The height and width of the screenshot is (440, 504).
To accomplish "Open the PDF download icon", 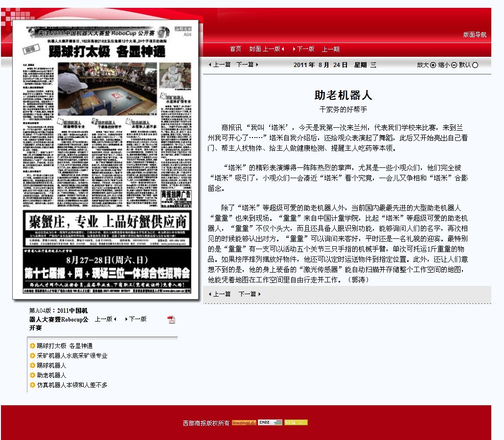I will pyautogui.click(x=171, y=320).
